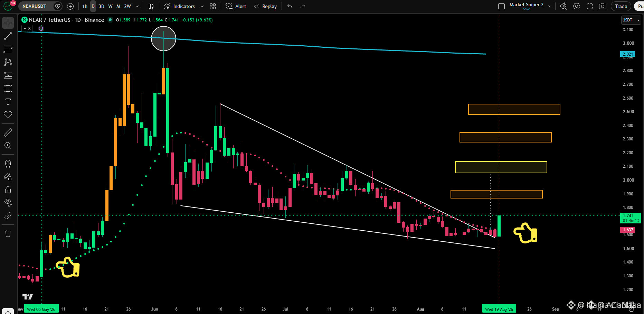644x314 pixels.
Task: Click the Trade button
Action: (x=621, y=6)
